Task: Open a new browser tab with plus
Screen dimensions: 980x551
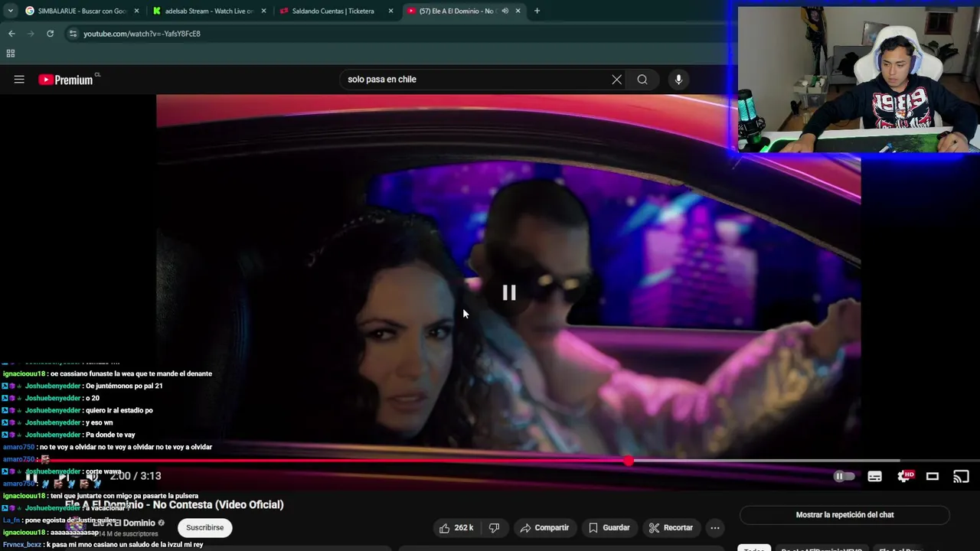Action: pyautogui.click(x=537, y=11)
